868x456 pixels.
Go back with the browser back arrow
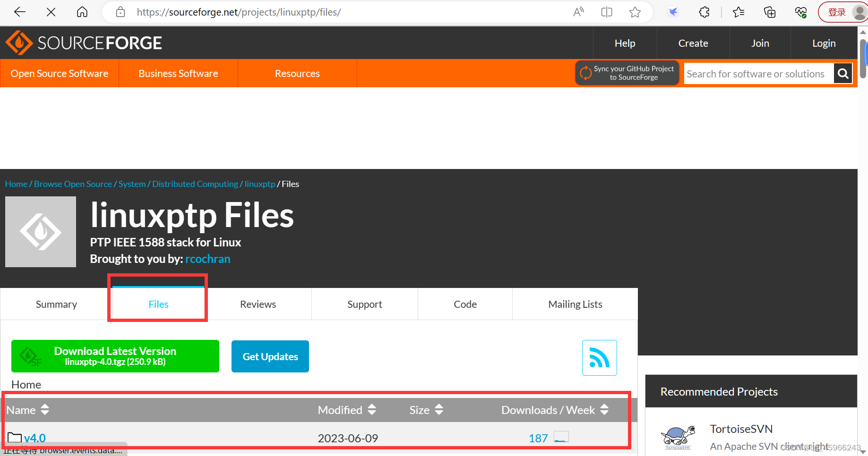click(20, 12)
